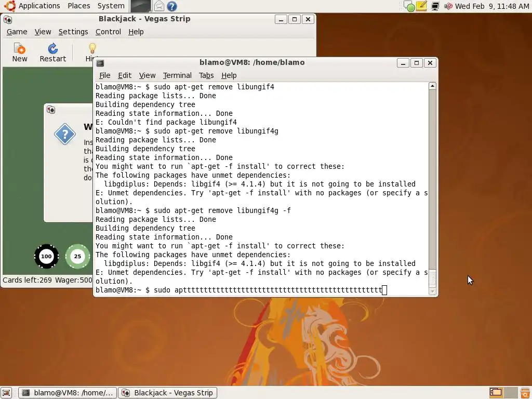Close the Blackjack window
The image size is (532, 399).
308,19
